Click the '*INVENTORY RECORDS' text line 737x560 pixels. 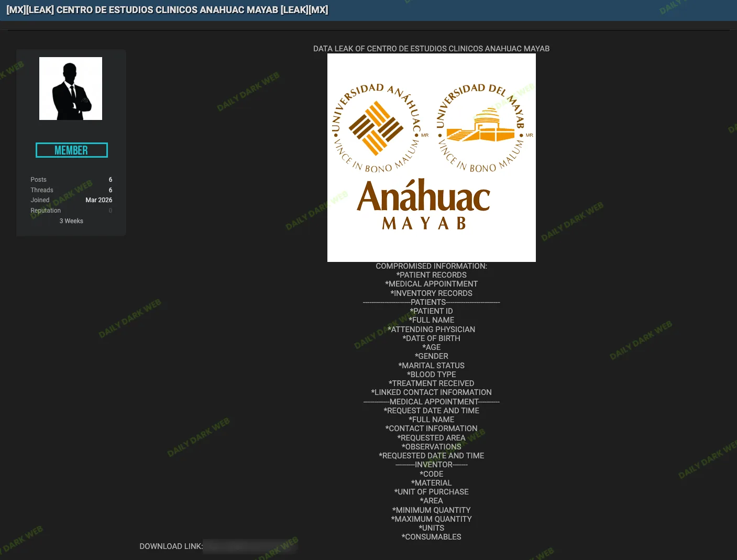431,293
